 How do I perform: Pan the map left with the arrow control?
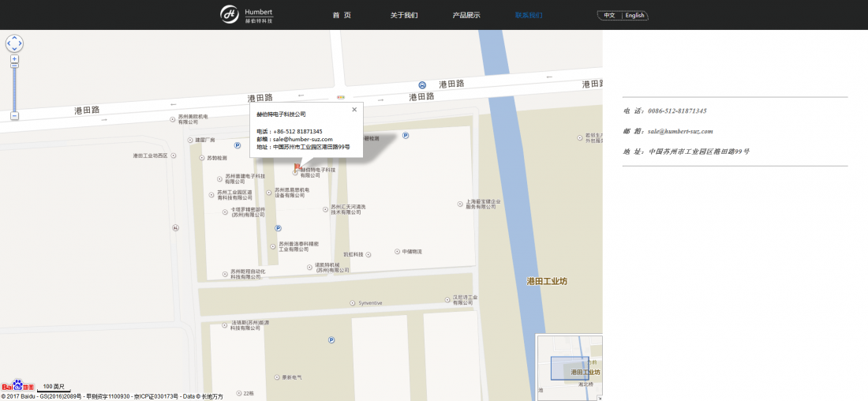tap(9, 43)
